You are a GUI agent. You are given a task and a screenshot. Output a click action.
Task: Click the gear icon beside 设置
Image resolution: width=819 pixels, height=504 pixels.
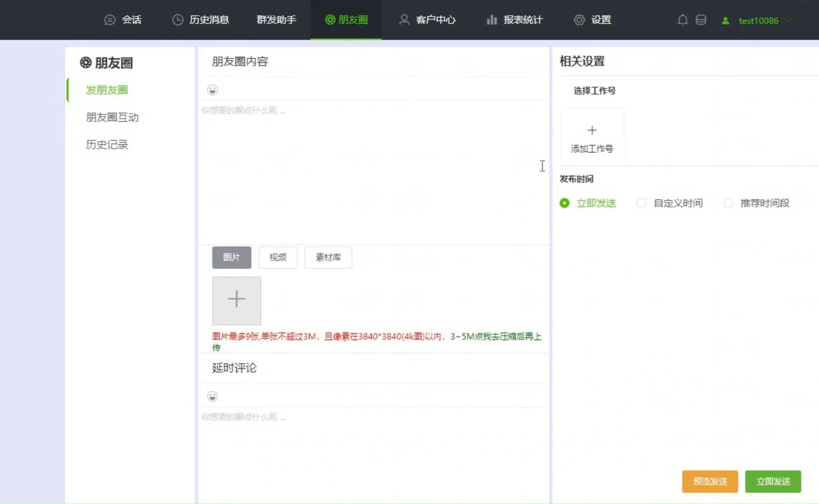point(579,20)
